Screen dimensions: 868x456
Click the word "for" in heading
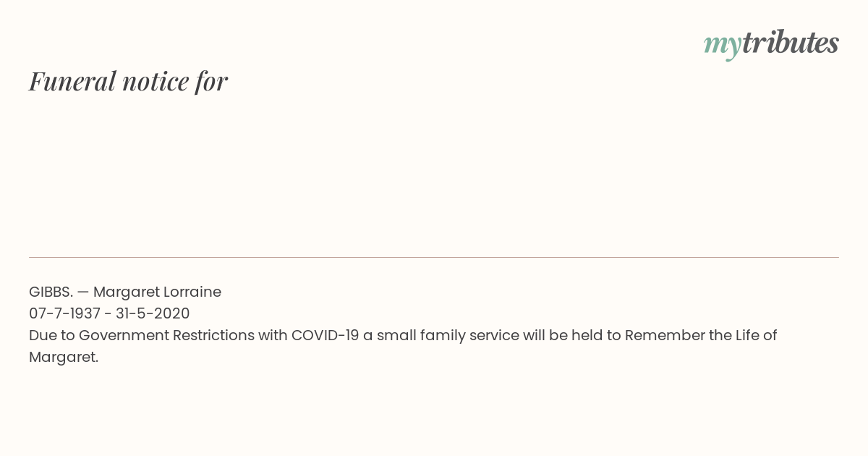click(211, 81)
